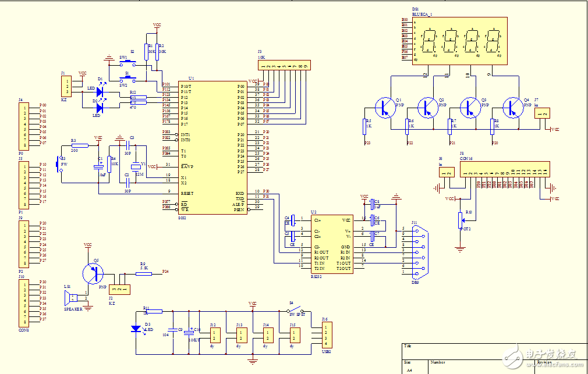Viewport: 588px width, 374px height.
Task: Select the J4 P0 port header
Action: coord(24,124)
